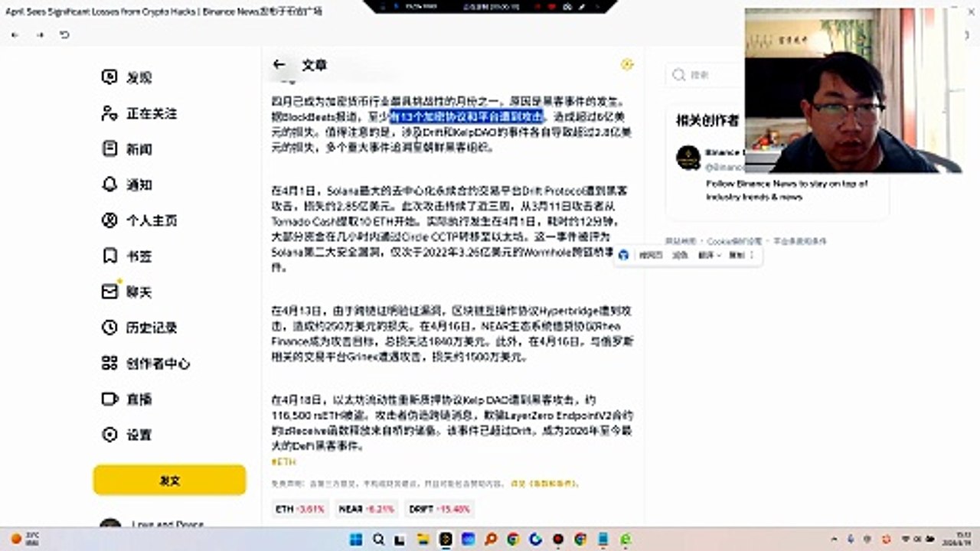The height and width of the screenshot is (551, 980).
Task: Open the weather widget in taskbar
Action: 24,540
